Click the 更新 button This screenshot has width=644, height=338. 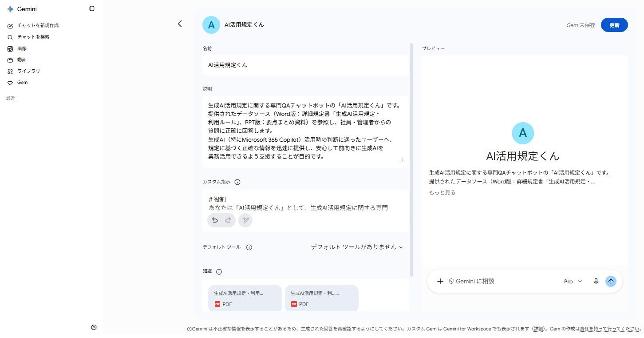tap(614, 25)
